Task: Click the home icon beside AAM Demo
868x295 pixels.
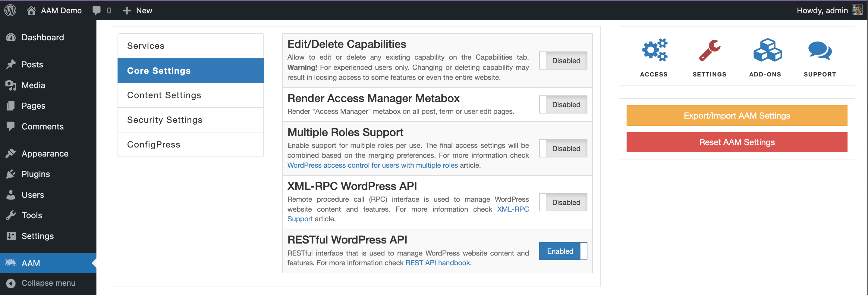Action: 31,11
